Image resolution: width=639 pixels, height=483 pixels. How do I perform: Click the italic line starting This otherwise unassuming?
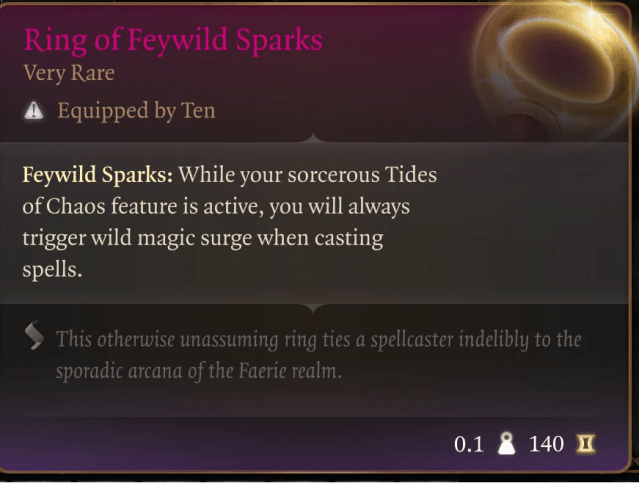tap(318, 340)
